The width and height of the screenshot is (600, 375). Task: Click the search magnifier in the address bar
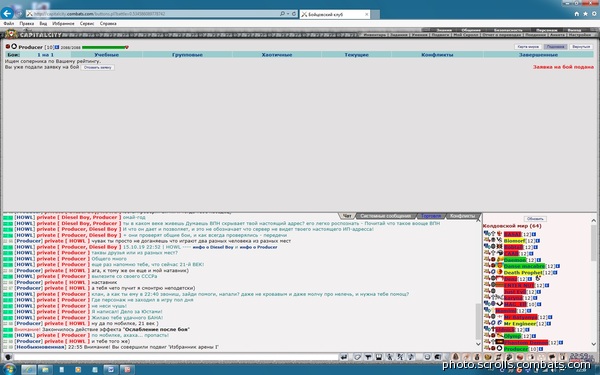[x=282, y=14]
